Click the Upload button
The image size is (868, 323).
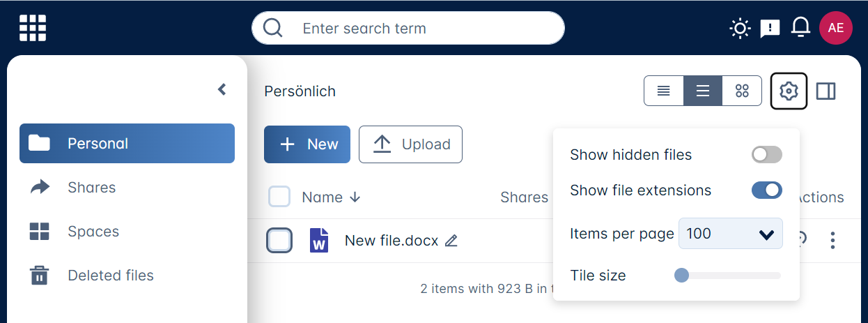410,144
